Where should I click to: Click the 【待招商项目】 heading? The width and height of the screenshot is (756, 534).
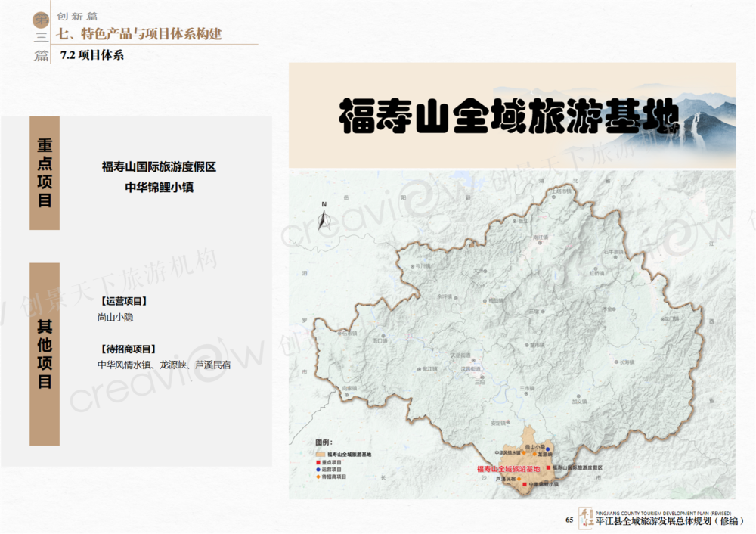pyautogui.click(x=128, y=349)
